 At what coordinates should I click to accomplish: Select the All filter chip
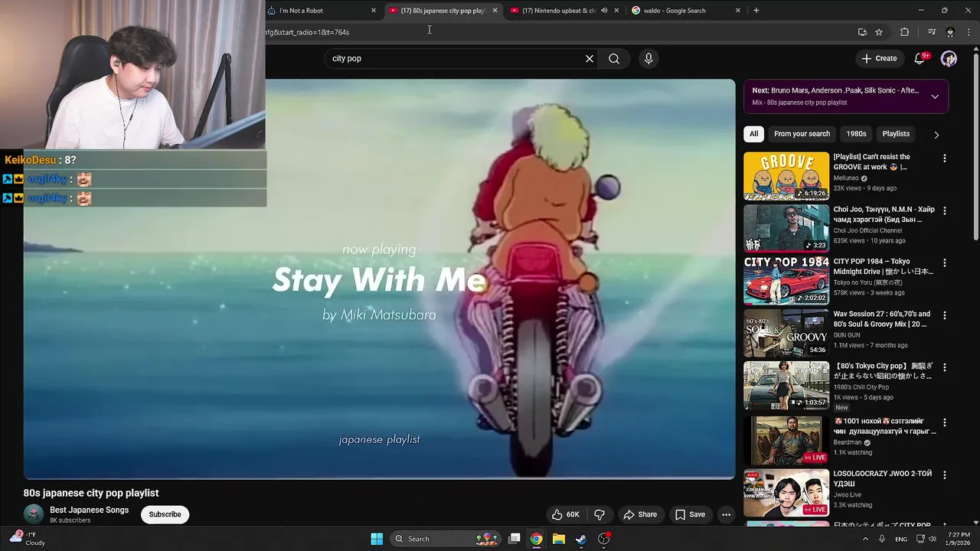tap(753, 134)
